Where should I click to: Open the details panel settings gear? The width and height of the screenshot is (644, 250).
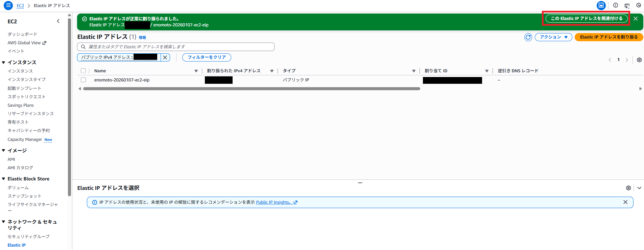click(x=628, y=188)
